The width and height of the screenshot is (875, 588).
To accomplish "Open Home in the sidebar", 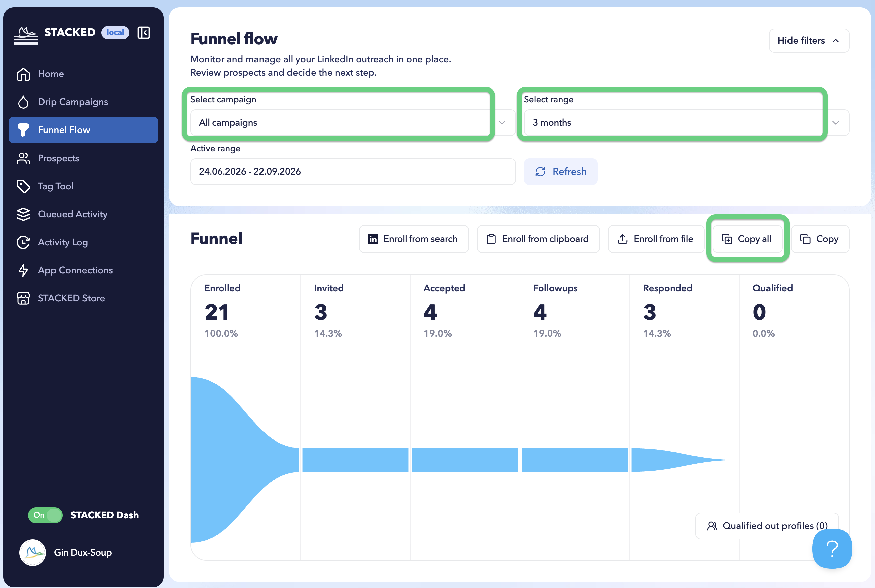I will pos(83,74).
